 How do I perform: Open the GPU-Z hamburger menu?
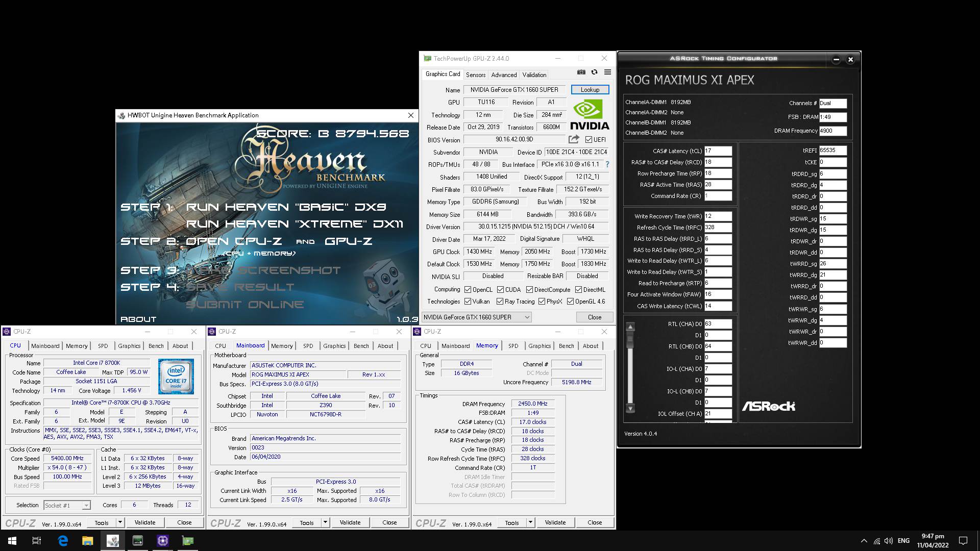607,72
